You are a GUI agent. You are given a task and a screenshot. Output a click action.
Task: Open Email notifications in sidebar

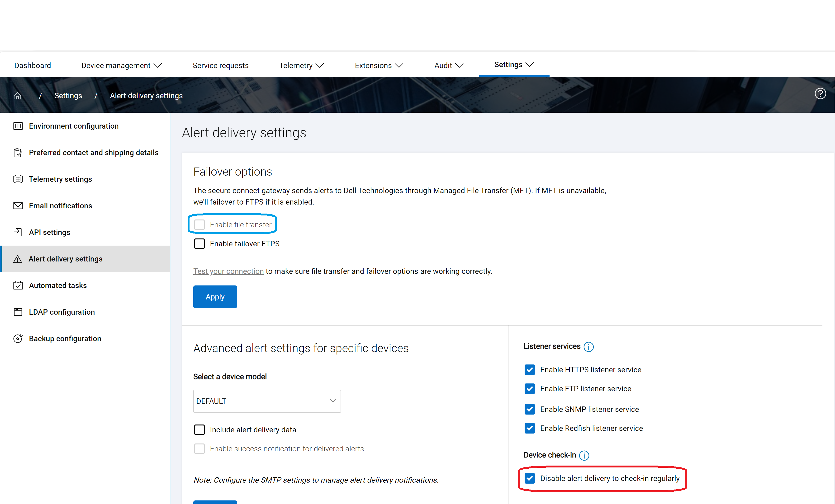point(85,205)
